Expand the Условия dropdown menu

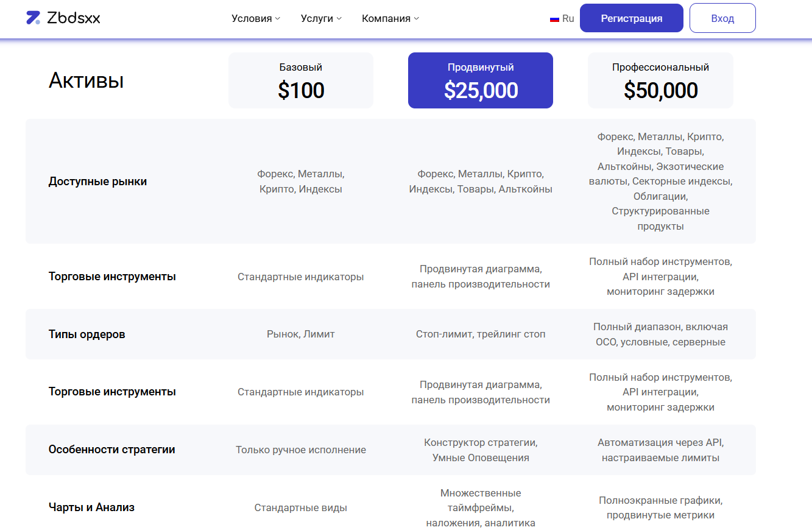[256, 18]
